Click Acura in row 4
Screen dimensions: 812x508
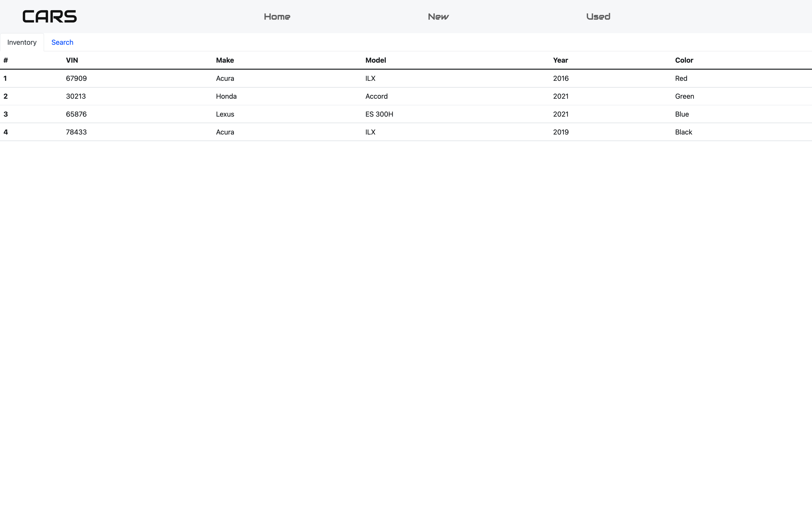[x=225, y=132]
